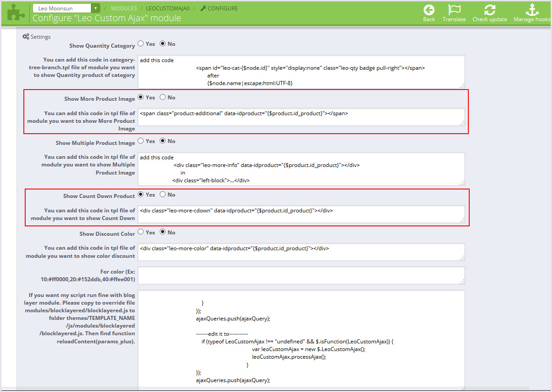This screenshot has height=392, width=552.
Task: Click the Check update refresh icon
Action: [x=489, y=10]
